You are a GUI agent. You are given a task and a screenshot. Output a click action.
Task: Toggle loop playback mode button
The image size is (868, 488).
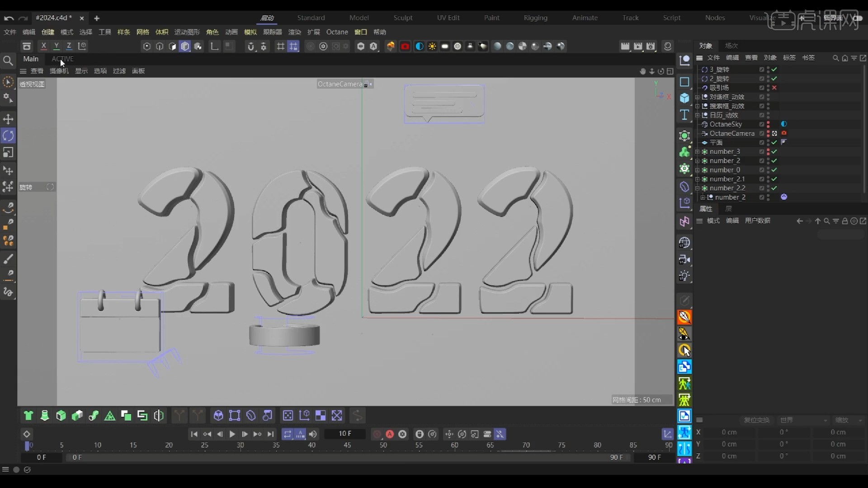pos(288,434)
